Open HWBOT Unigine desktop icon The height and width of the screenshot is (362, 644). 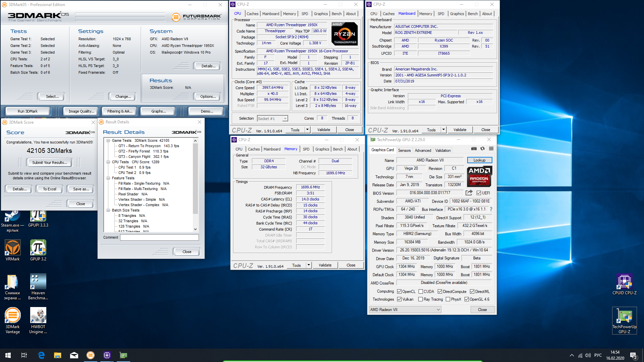coord(38,321)
